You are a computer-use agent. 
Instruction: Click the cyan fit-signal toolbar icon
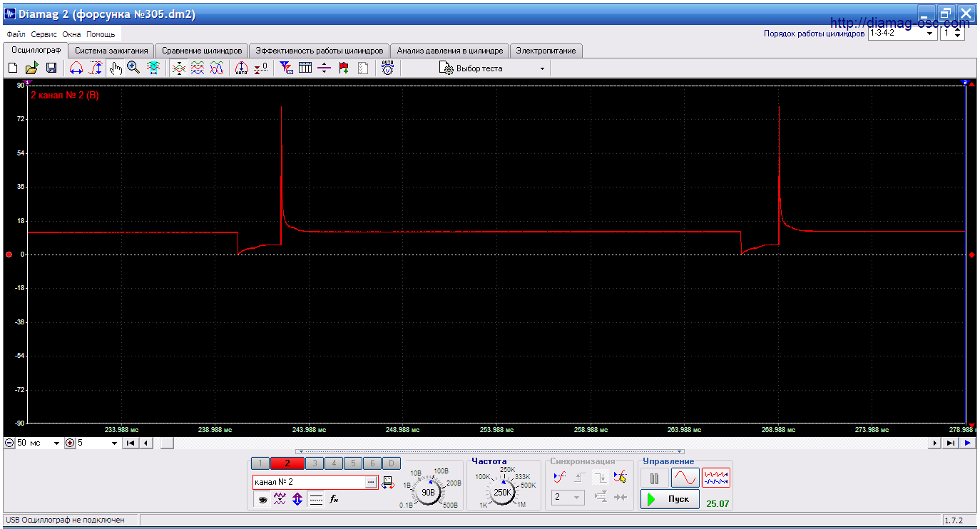click(153, 68)
